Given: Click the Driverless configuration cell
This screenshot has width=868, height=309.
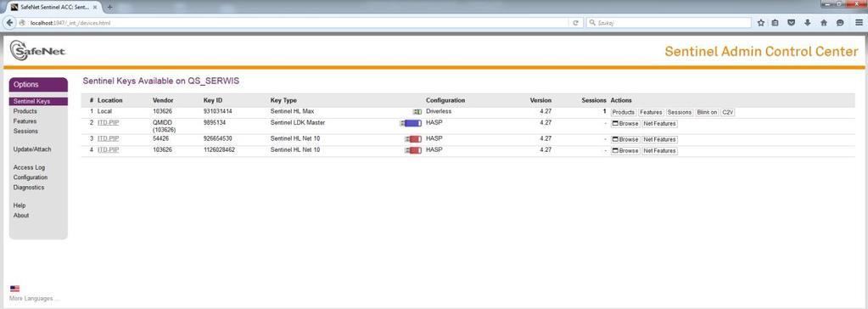Looking at the screenshot, I should pyautogui.click(x=439, y=111).
